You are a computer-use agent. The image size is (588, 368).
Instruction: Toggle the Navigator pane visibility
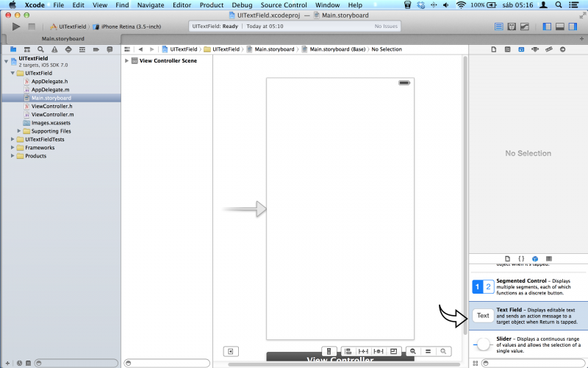pyautogui.click(x=547, y=26)
